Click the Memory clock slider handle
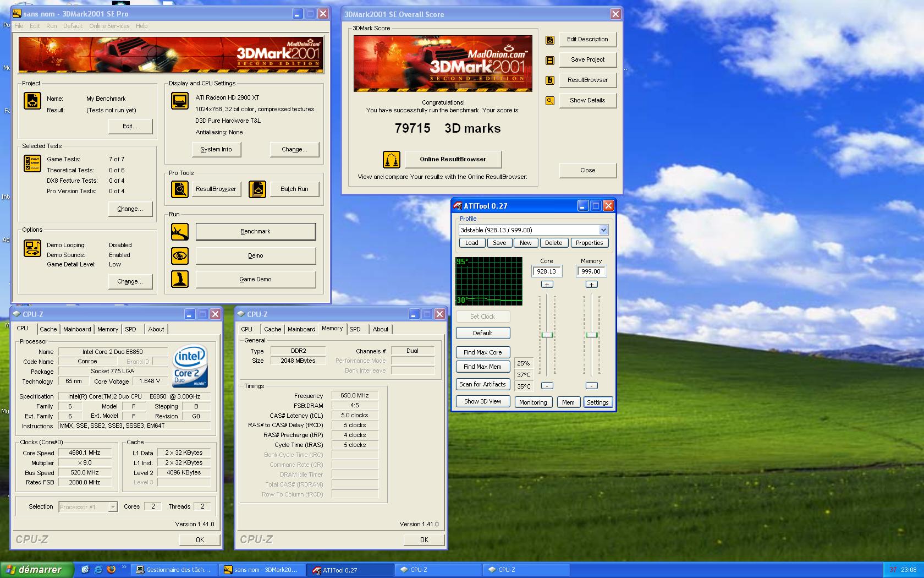 [x=591, y=335]
